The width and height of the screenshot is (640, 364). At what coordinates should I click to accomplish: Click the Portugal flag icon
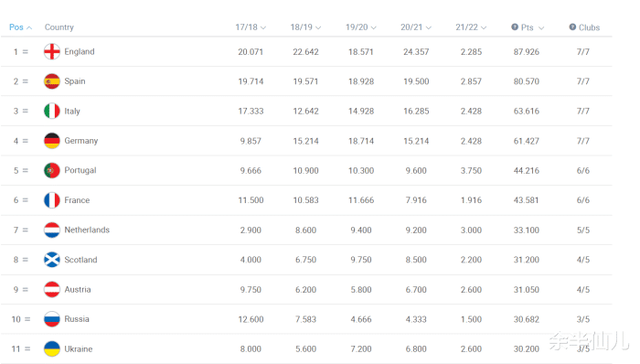click(x=52, y=170)
